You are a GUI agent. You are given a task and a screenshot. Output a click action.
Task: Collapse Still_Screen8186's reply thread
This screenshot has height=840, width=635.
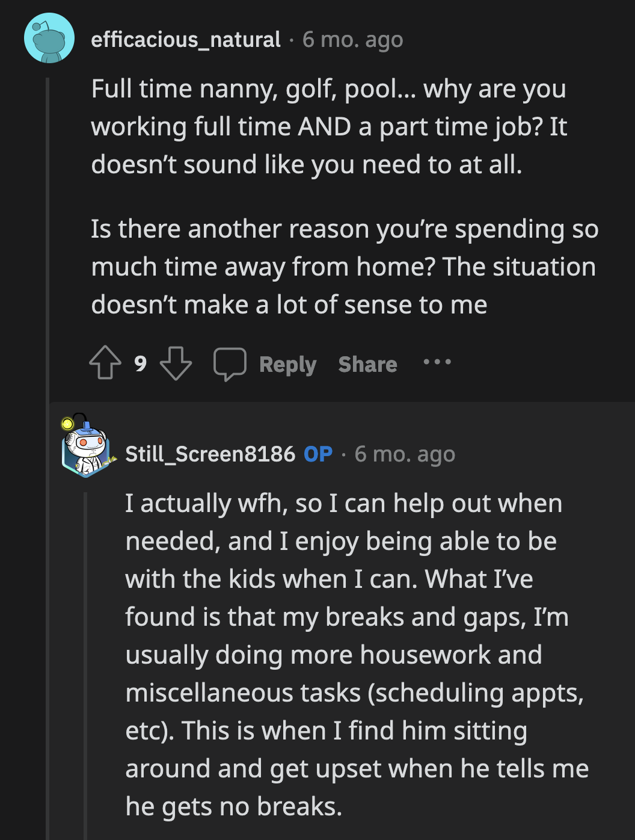tap(86, 662)
